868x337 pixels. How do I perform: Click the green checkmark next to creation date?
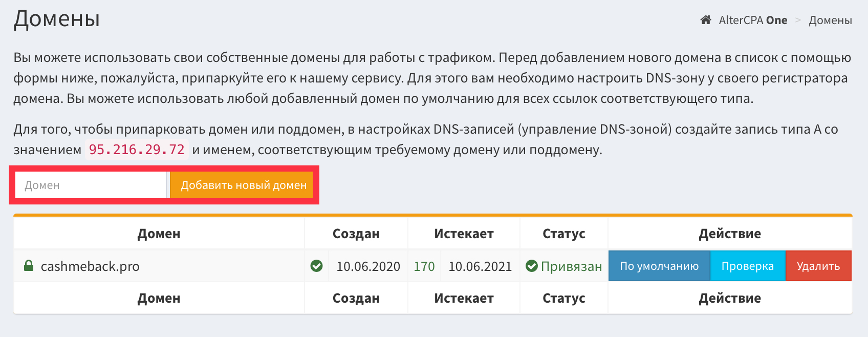pos(317,266)
